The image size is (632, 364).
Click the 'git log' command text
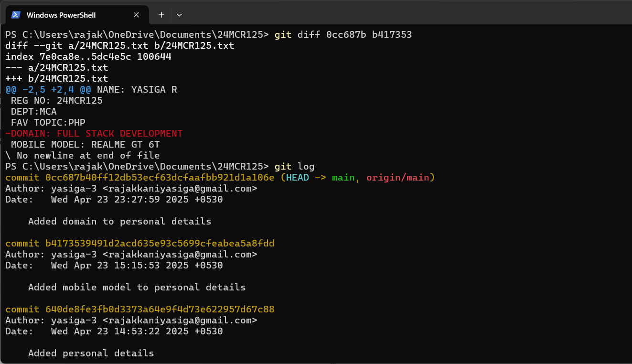(x=295, y=167)
